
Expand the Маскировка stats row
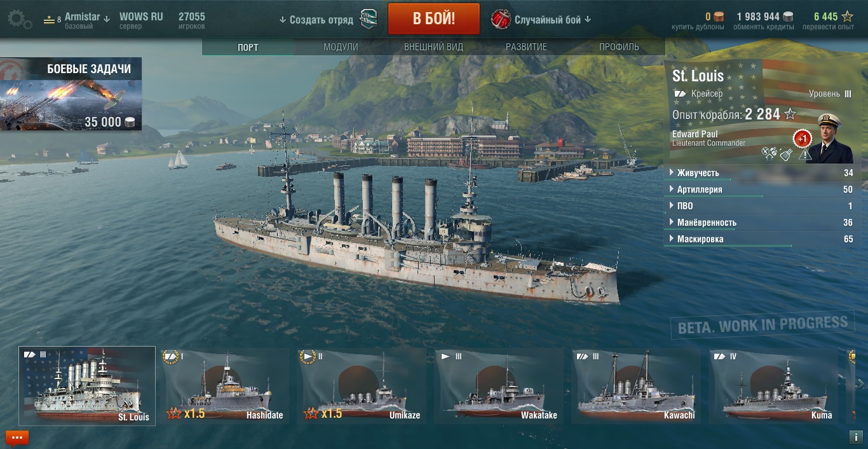pyautogui.click(x=761, y=239)
